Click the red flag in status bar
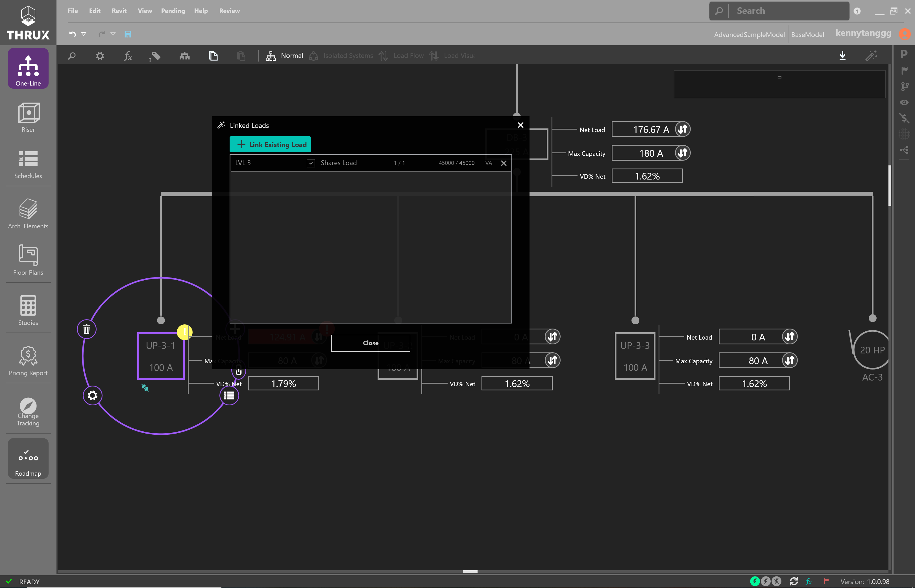The image size is (915, 588). coord(826,581)
